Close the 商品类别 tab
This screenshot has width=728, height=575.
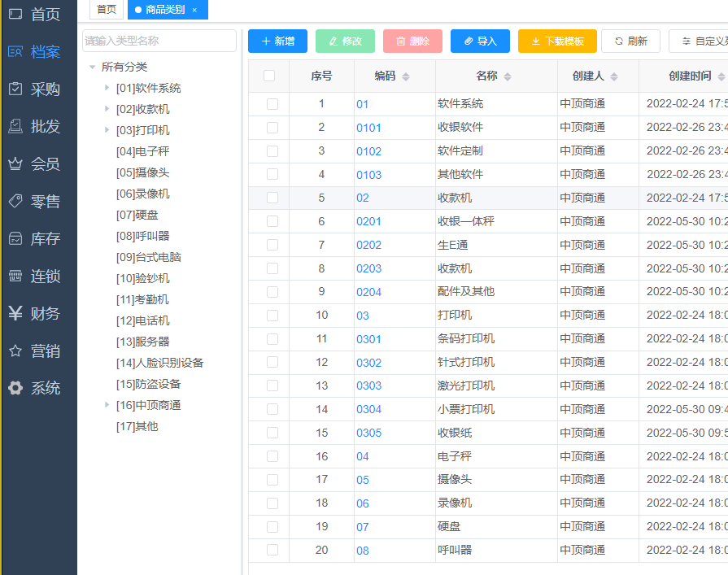tap(194, 10)
